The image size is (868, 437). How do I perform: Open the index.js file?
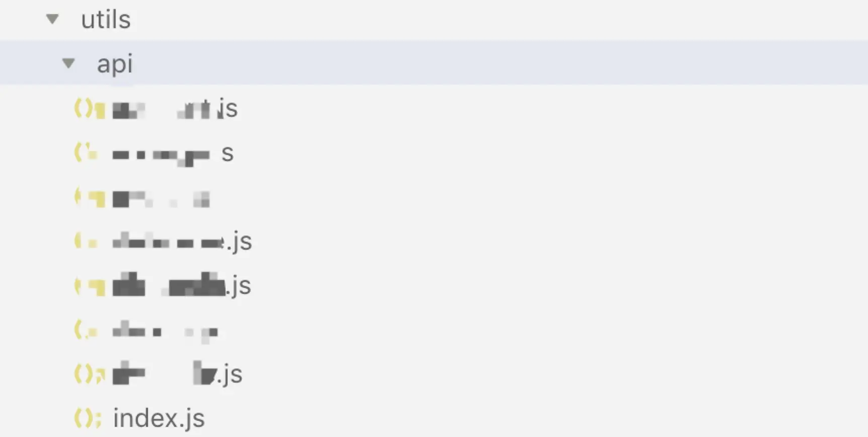coord(159,418)
